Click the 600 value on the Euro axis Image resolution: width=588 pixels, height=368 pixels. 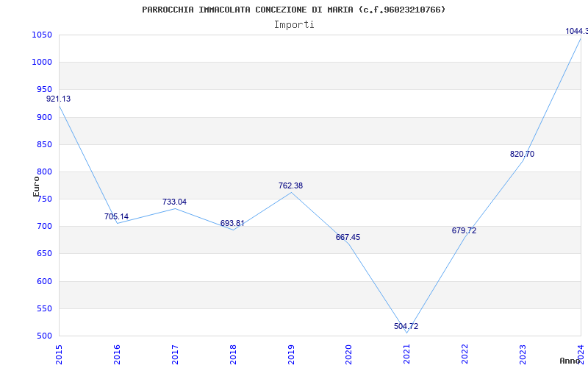44,281
